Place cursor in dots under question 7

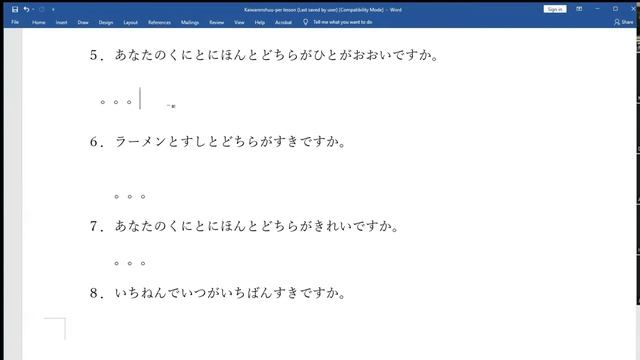[130, 263]
